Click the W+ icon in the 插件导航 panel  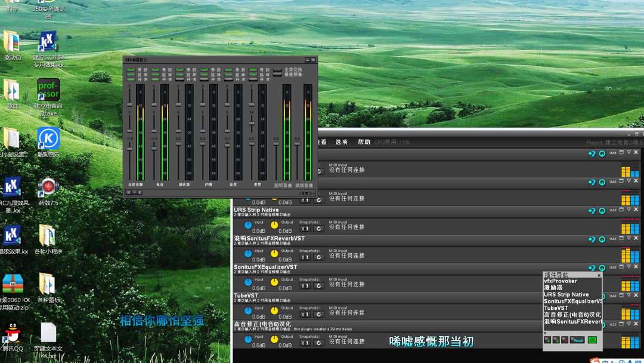coord(547,340)
